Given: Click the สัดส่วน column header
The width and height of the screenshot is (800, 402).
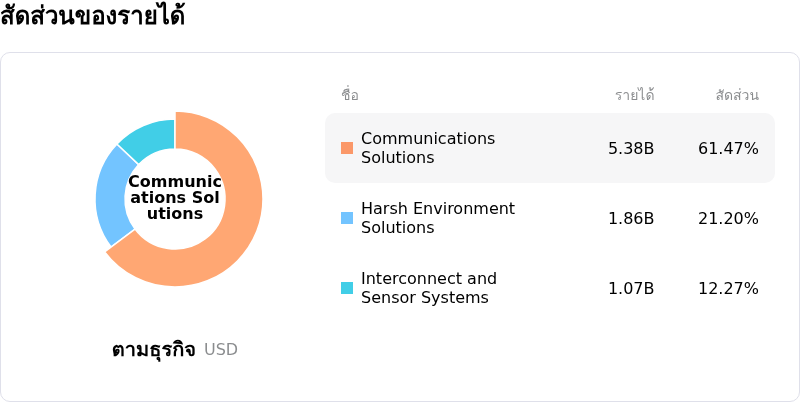Looking at the screenshot, I should point(737,95).
